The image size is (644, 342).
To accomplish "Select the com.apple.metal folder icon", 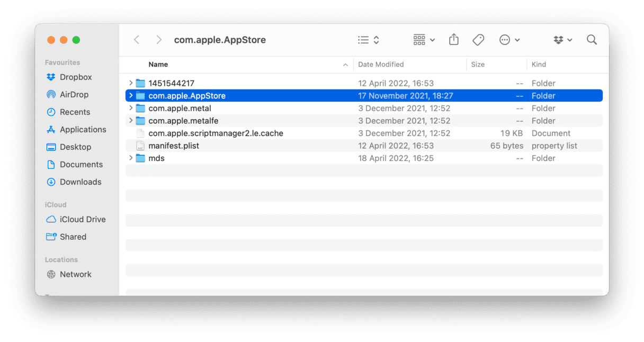I will click(140, 108).
